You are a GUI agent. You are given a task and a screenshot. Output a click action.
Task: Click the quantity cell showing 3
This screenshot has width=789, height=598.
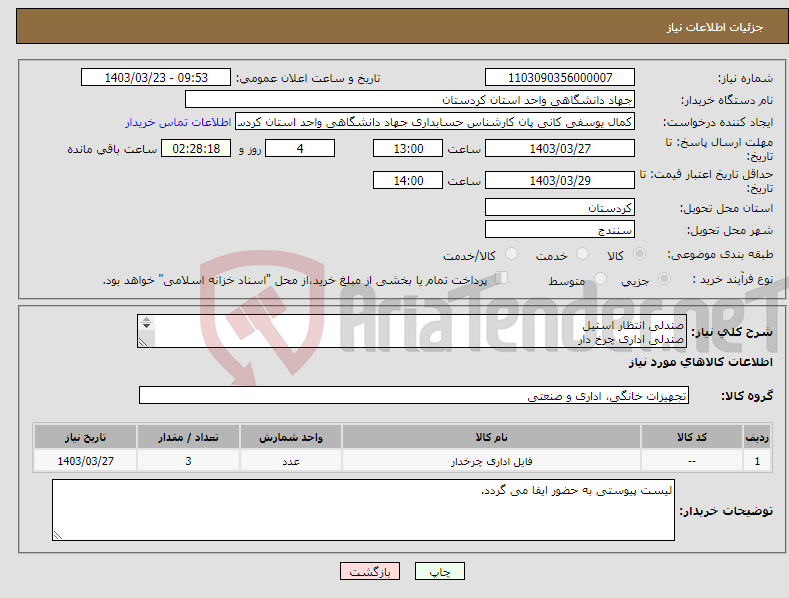[188, 461]
